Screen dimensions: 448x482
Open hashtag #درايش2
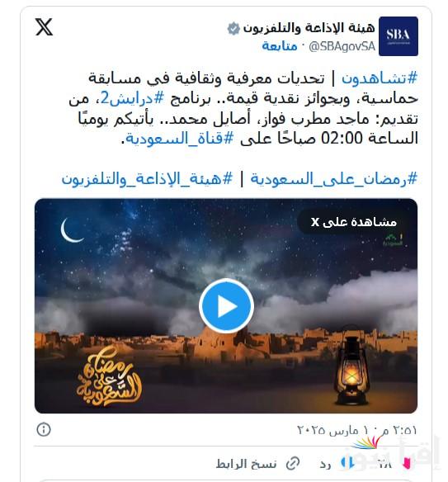132,98
